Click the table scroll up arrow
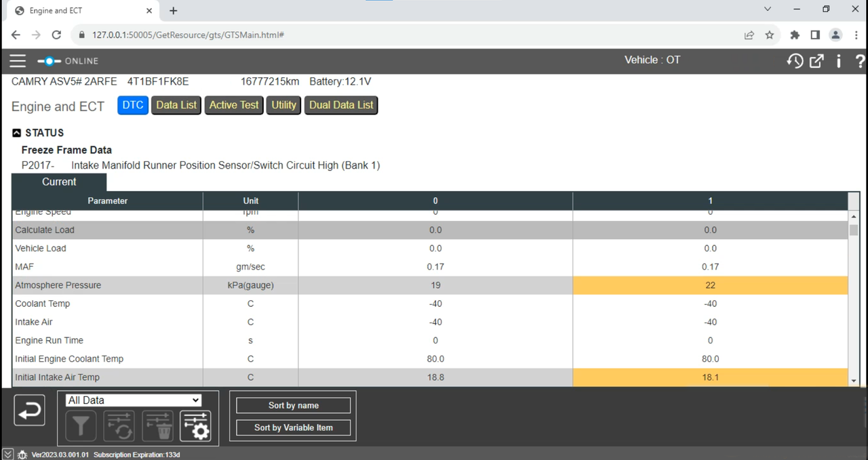 [x=854, y=216]
